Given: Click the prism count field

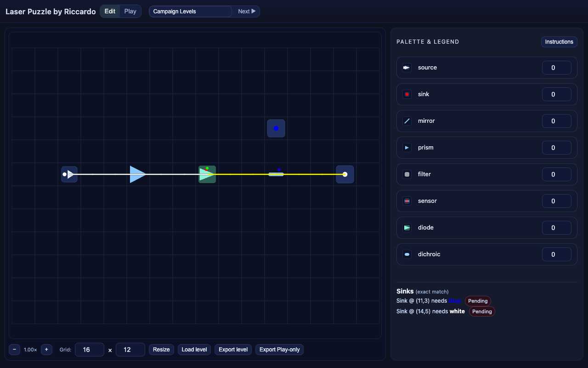Looking at the screenshot, I should coord(557,148).
